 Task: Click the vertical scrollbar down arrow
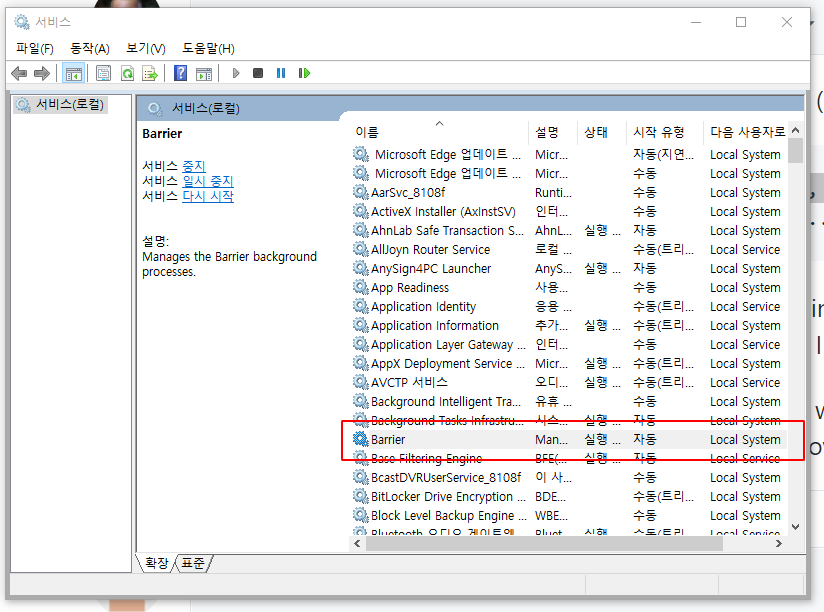796,527
